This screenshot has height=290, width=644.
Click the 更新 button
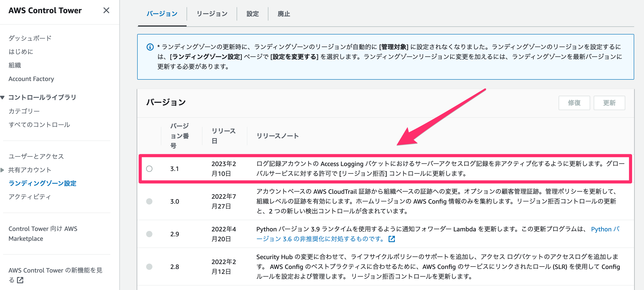pos(609,103)
